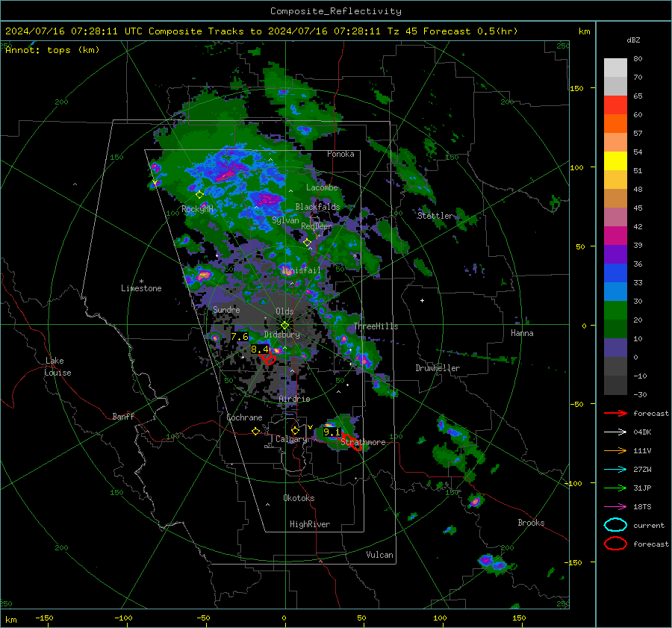Click the 'current' legend text
672x628 pixels.
pyautogui.click(x=649, y=526)
